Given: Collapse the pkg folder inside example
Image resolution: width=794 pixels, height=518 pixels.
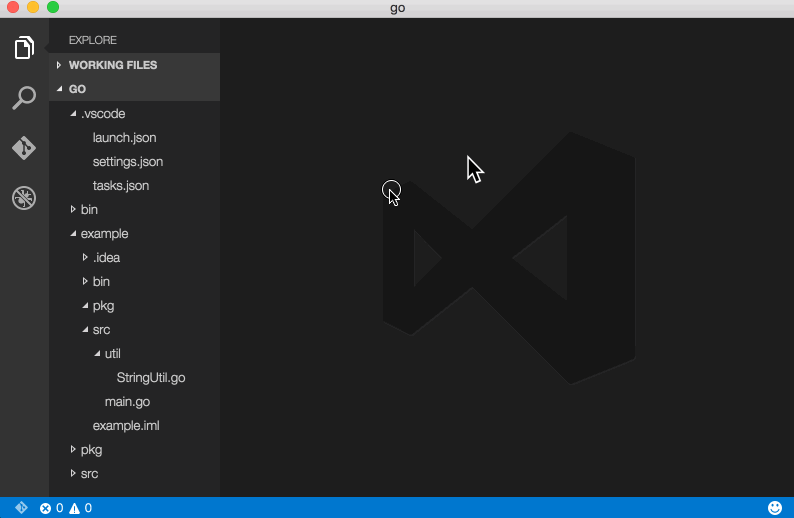Looking at the screenshot, I should tap(85, 305).
